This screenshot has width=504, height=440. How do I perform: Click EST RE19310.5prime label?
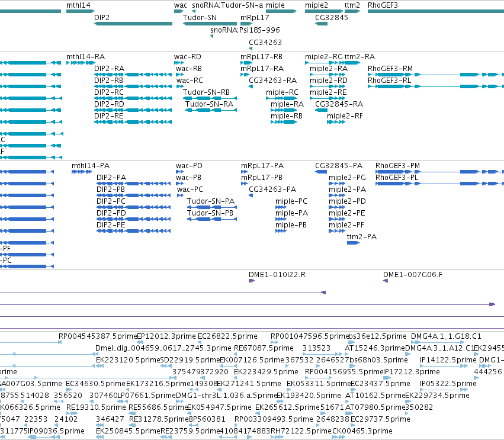click(96, 407)
